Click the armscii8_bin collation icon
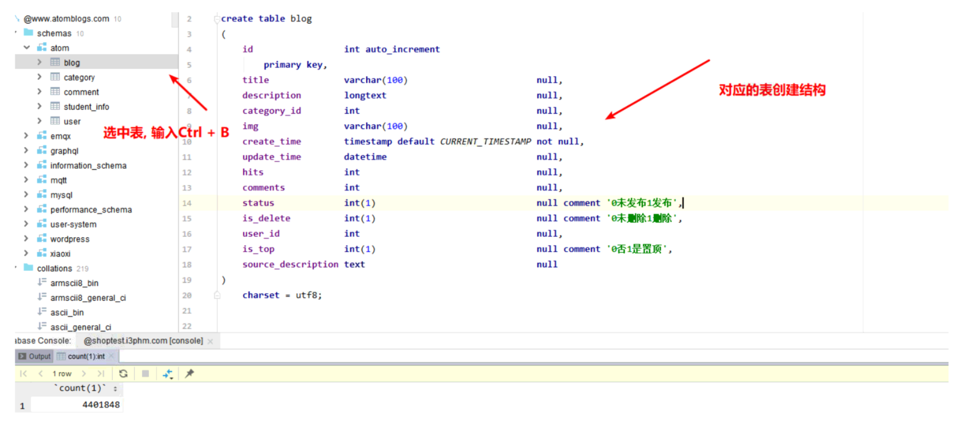980x435 pixels. click(x=42, y=282)
